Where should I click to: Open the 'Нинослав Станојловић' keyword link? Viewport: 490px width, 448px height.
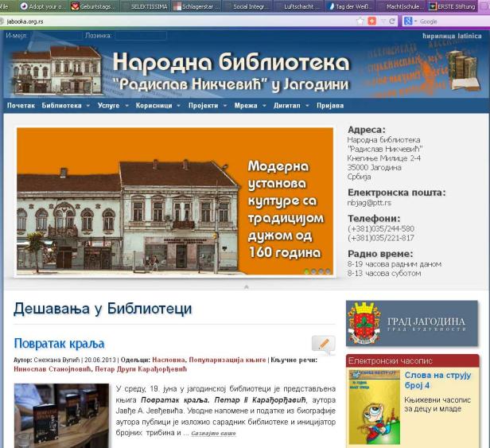coord(52,369)
